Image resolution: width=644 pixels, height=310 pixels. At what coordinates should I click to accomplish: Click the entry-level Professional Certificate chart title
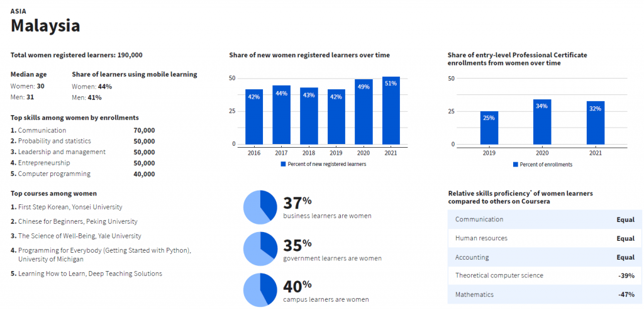518,59
